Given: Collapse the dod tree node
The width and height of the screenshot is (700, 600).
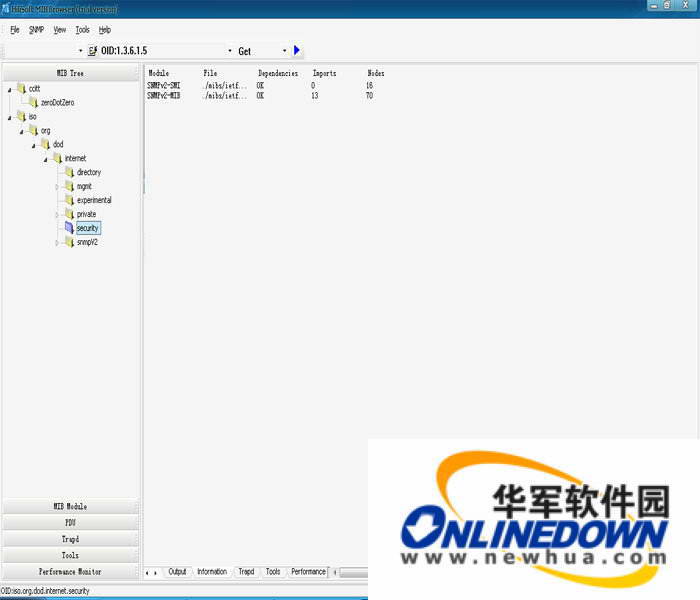Looking at the screenshot, I should point(33,146).
